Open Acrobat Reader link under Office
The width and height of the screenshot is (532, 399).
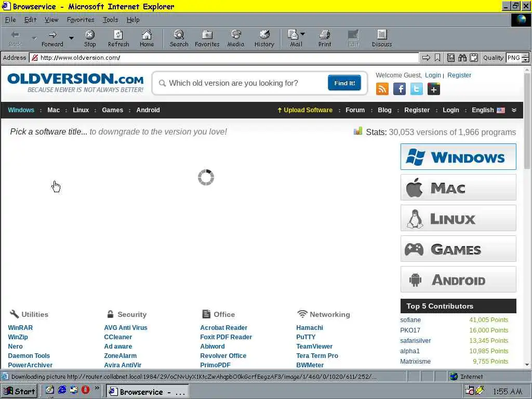223,328
